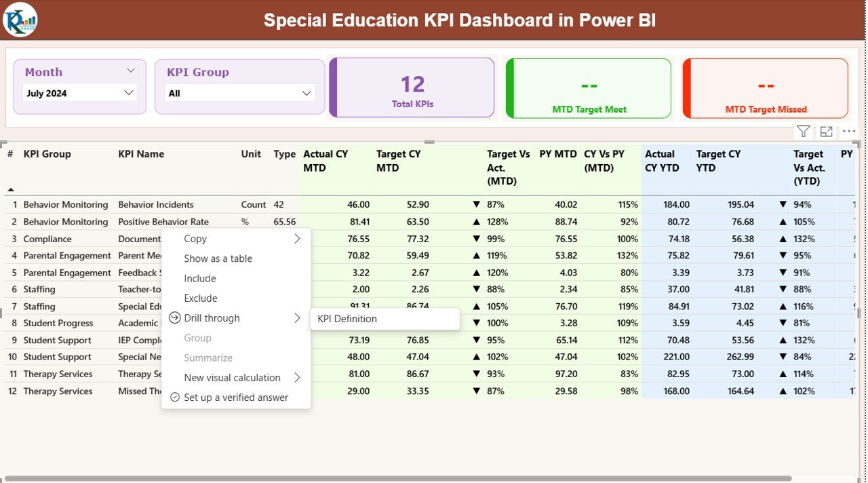Open the More options ellipsis on the table visual

849,132
